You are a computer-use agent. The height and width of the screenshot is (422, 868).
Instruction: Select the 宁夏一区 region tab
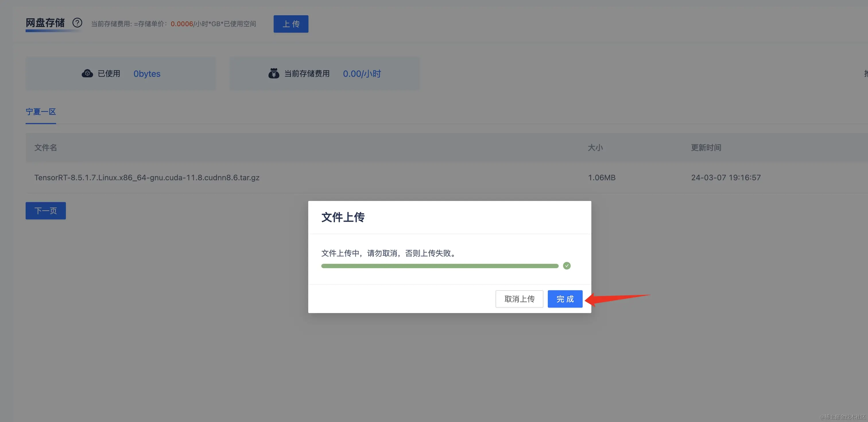point(41,112)
